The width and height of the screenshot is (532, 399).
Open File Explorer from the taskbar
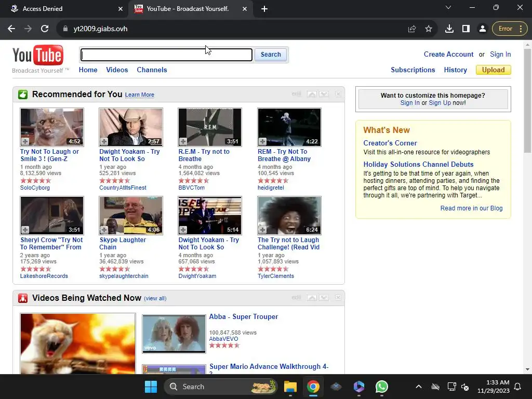click(290, 387)
